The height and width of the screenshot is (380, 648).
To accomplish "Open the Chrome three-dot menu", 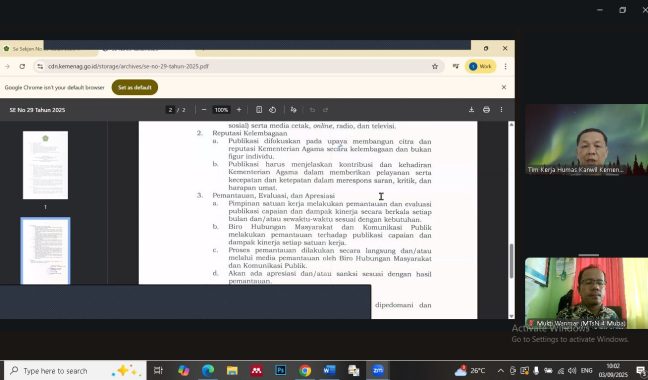I will tap(505, 66).
